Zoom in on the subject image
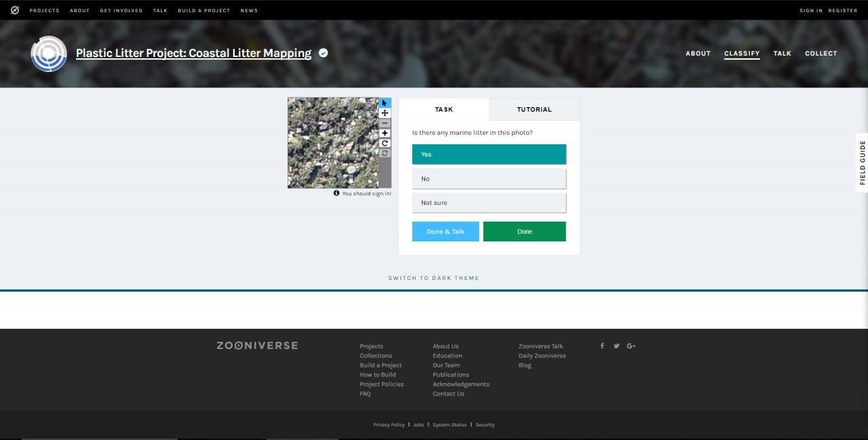 point(384,134)
